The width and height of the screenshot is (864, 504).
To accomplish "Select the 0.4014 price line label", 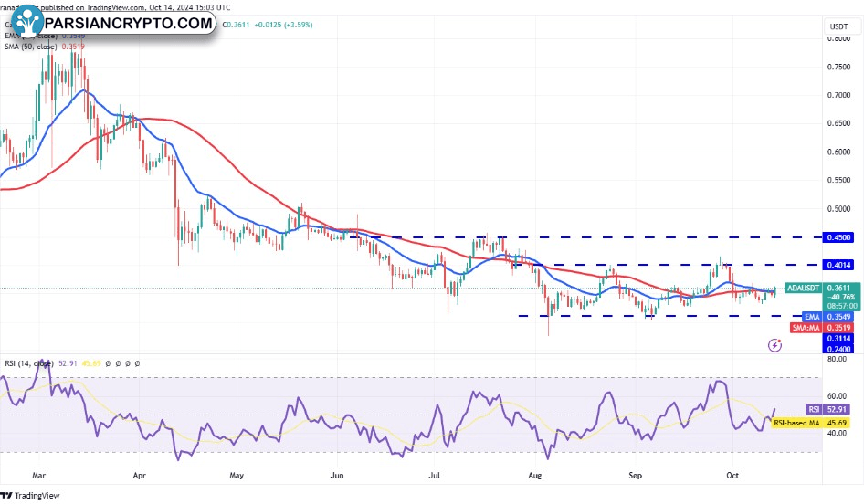I will 838,265.
